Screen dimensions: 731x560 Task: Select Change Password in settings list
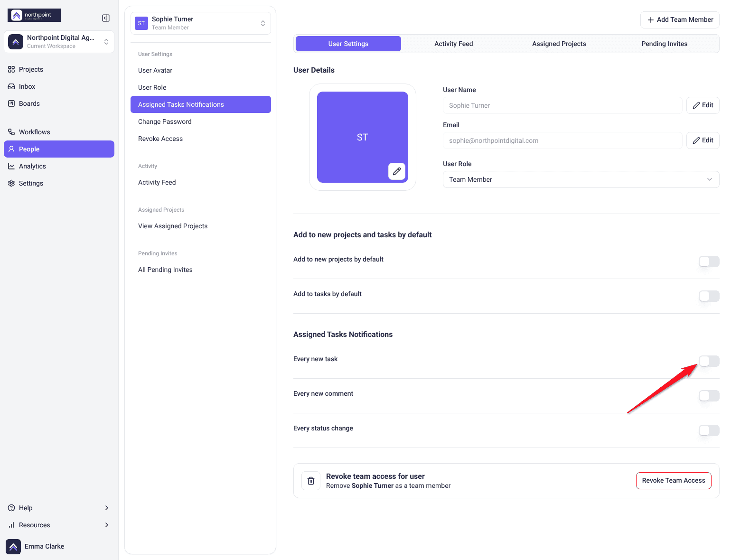point(201,121)
